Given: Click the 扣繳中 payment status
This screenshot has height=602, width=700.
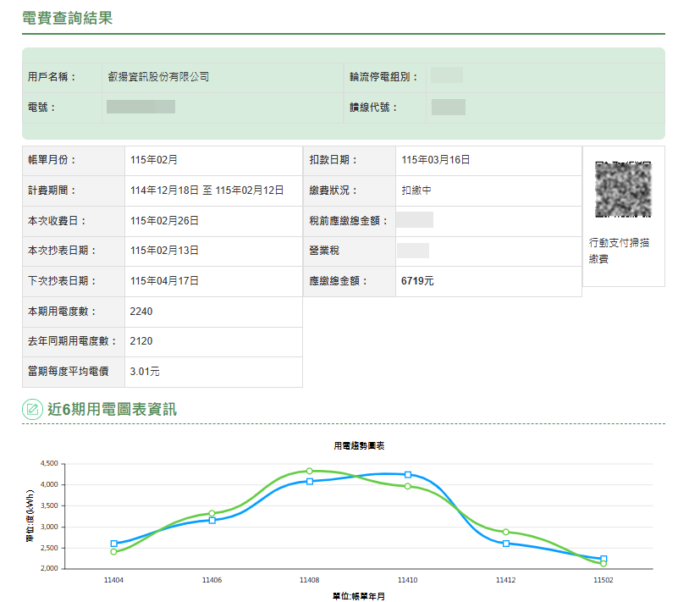Looking at the screenshot, I should point(416,191).
